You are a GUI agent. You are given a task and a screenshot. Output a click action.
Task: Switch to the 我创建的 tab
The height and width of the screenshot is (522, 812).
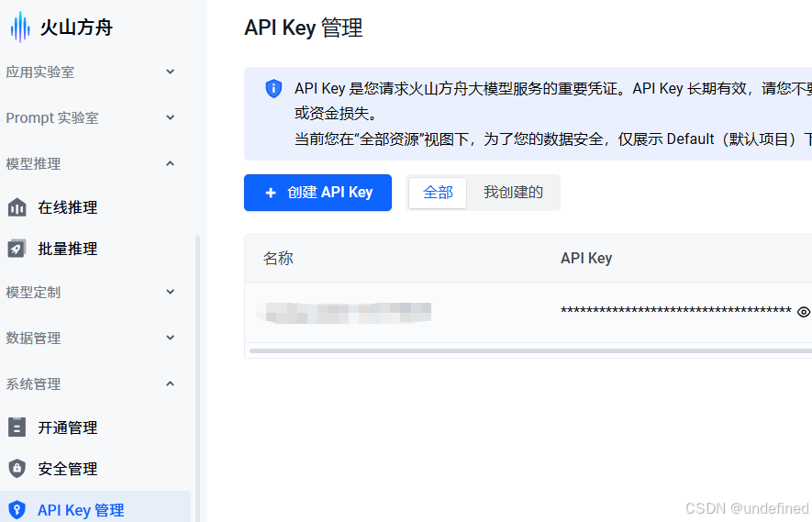coord(513,193)
